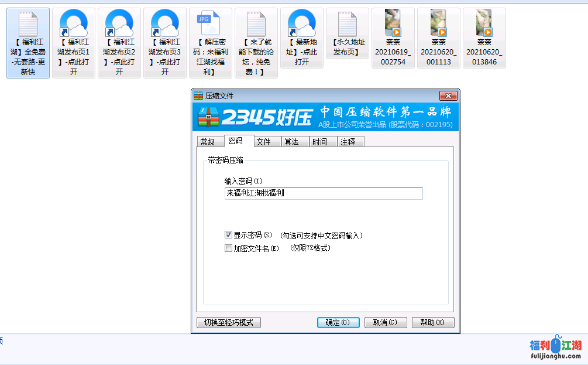Open the 算法 tab
Image resolution: width=588 pixels, height=365 pixels.
(292, 142)
